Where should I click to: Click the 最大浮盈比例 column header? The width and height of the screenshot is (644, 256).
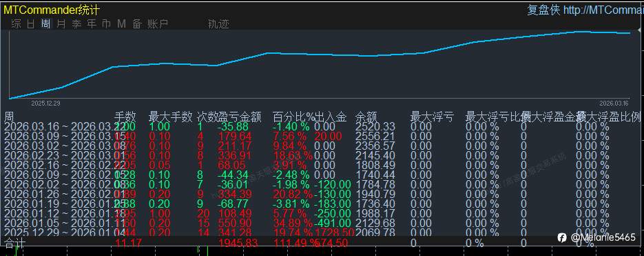610,117
